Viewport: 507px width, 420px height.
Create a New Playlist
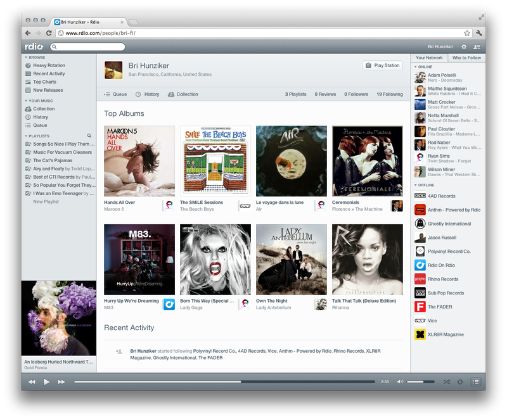pyautogui.click(x=46, y=201)
